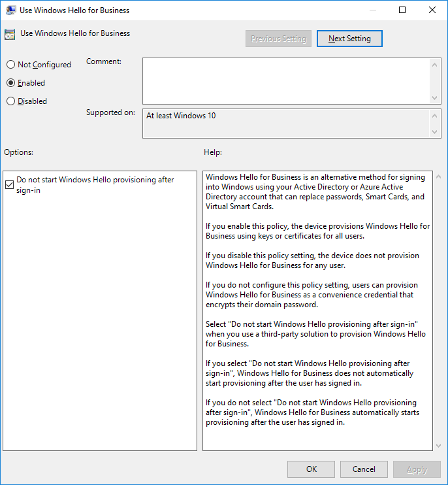Click the Apply button
Image resolution: width=448 pixels, height=485 pixels.
pos(417,469)
